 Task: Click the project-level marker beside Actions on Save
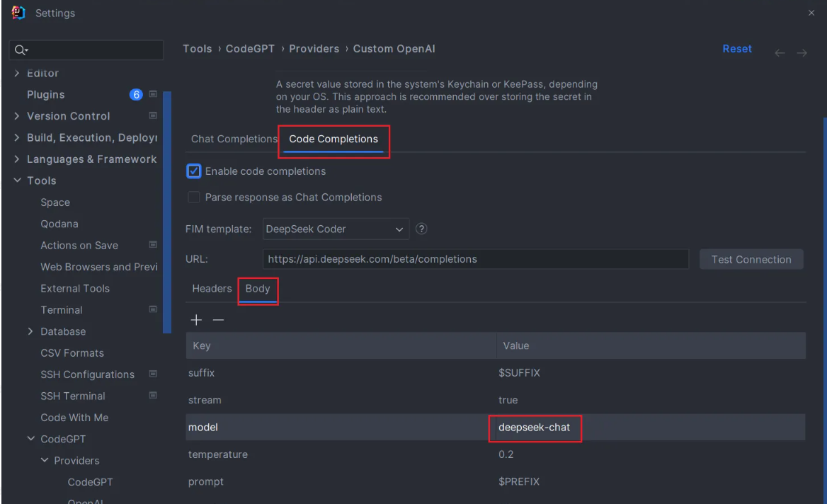pos(153,245)
